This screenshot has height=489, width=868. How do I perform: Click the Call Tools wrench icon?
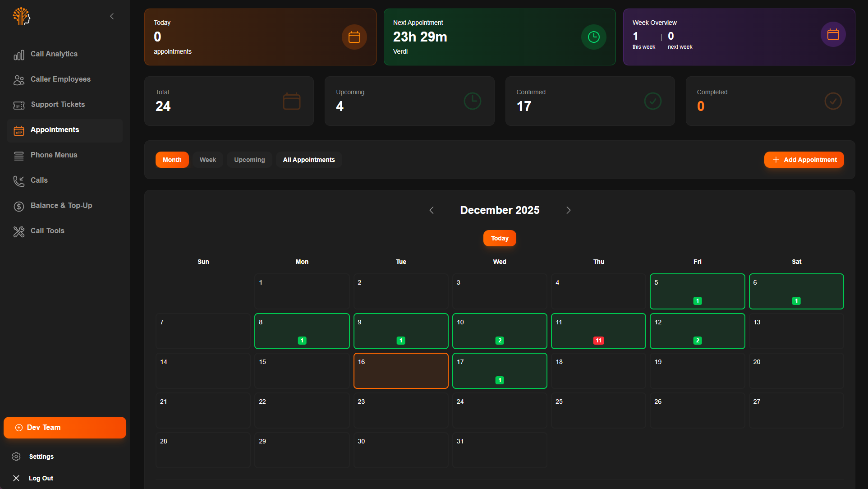[18, 231]
